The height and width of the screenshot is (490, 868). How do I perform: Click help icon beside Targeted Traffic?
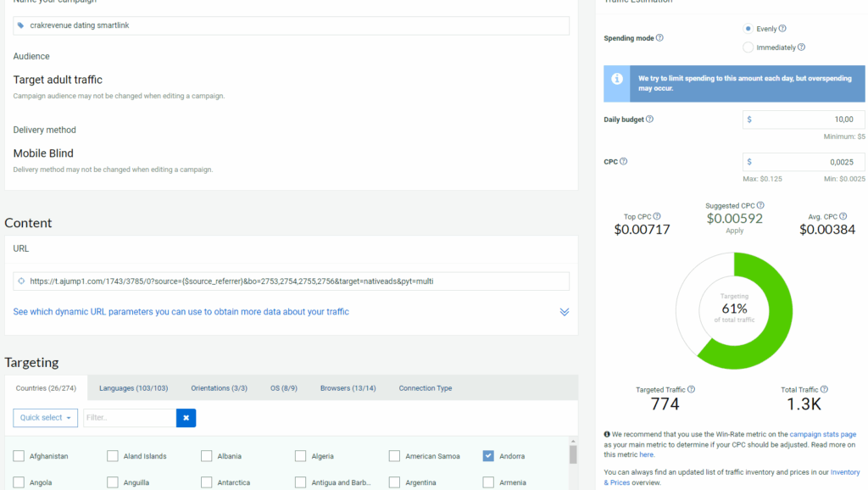point(691,390)
